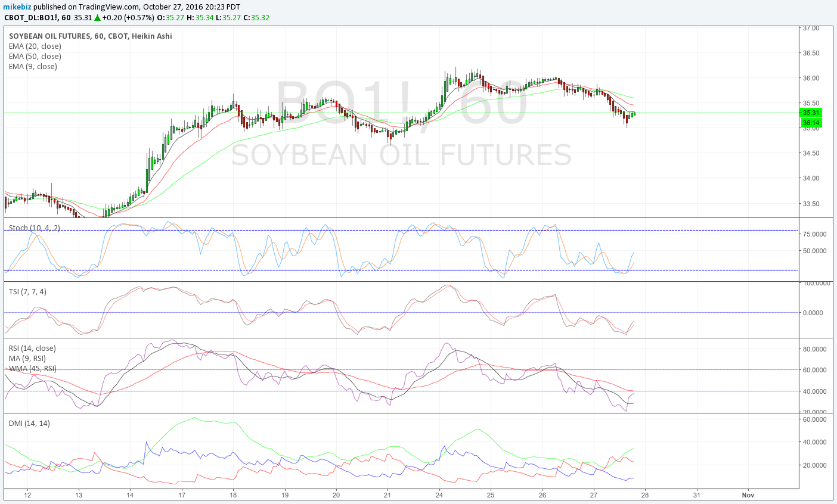Click date 21 on the time axis
837x504 pixels.
tap(387, 495)
